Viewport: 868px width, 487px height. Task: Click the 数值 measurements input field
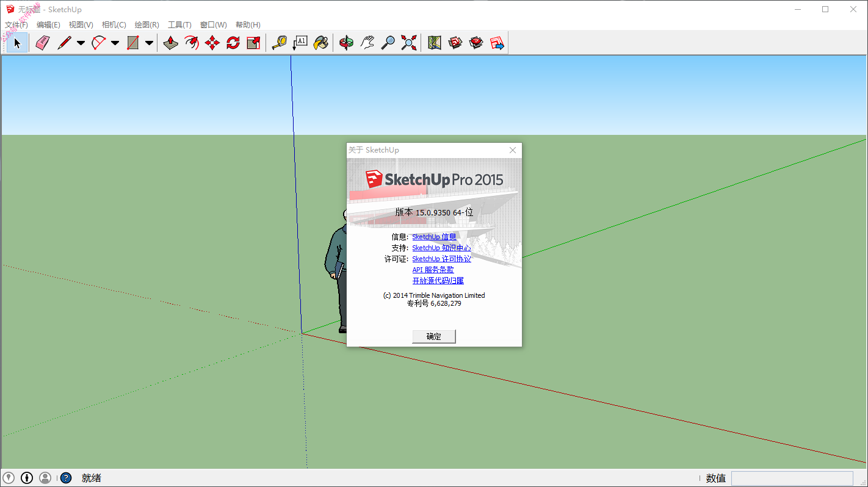pyautogui.click(x=792, y=478)
